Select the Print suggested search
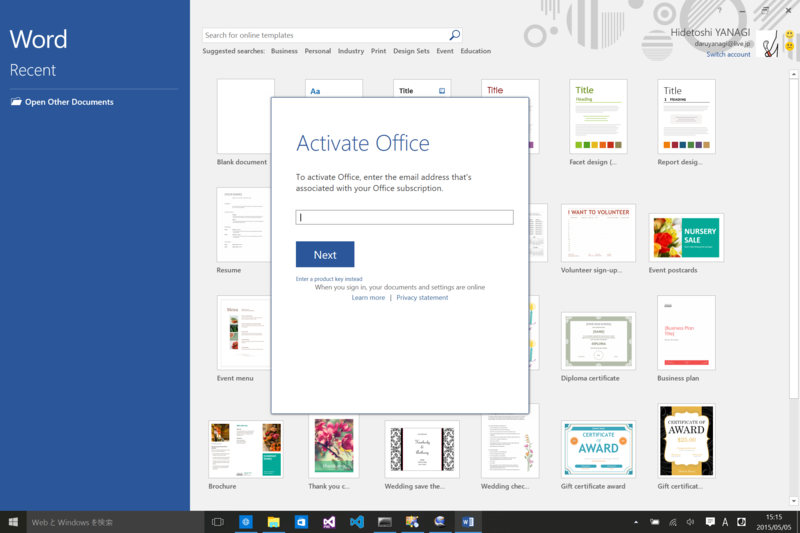The image size is (800, 533). 378,51
